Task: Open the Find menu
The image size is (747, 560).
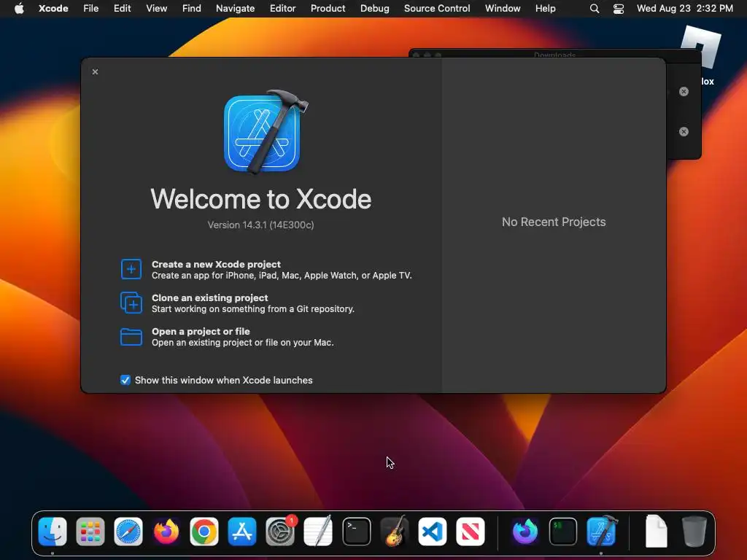Action: point(192,8)
